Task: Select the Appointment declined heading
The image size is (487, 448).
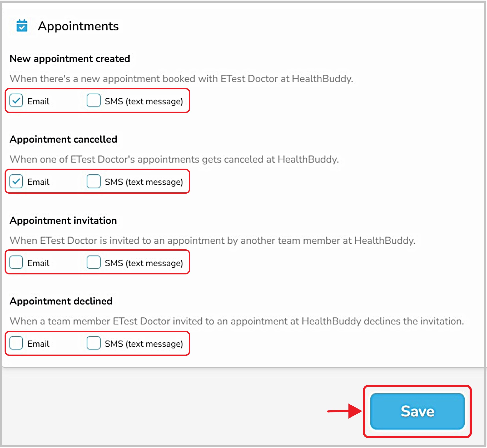Action: point(61,301)
